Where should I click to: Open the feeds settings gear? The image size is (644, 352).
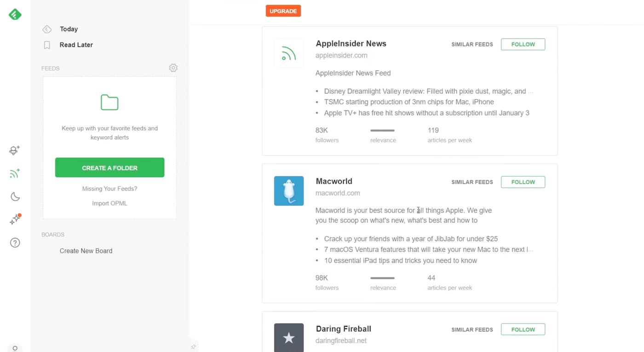coord(173,68)
